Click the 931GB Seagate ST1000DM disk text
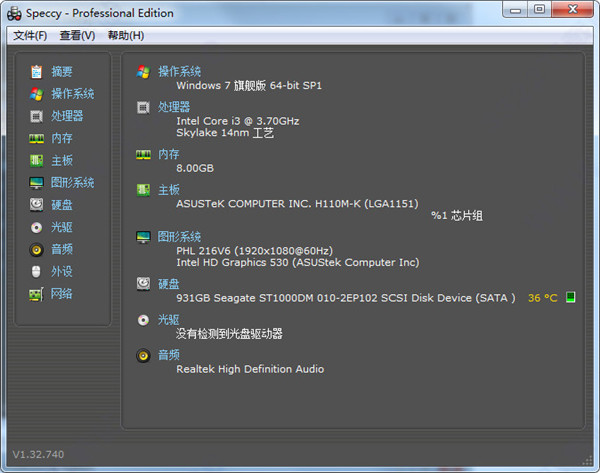Image resolution: width=600 pixels, height=473 pixels. click(346, 298)
